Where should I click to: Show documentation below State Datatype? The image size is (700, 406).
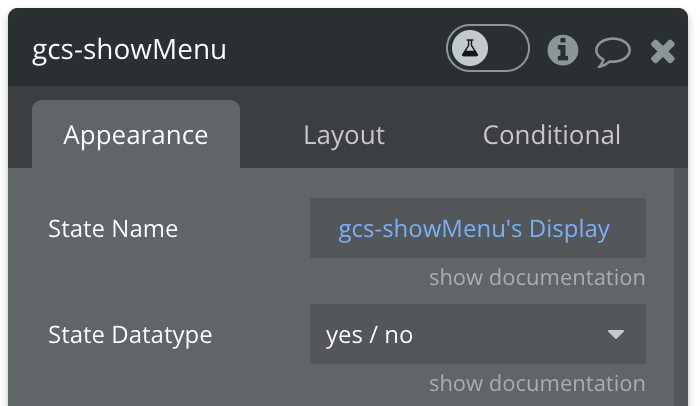pos(537,383)
